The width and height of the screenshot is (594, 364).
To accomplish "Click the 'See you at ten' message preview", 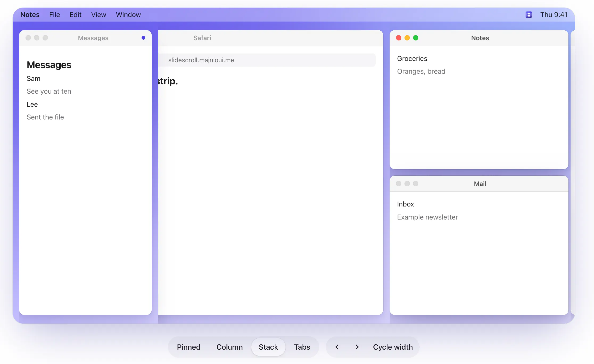I will pos(49,91).
